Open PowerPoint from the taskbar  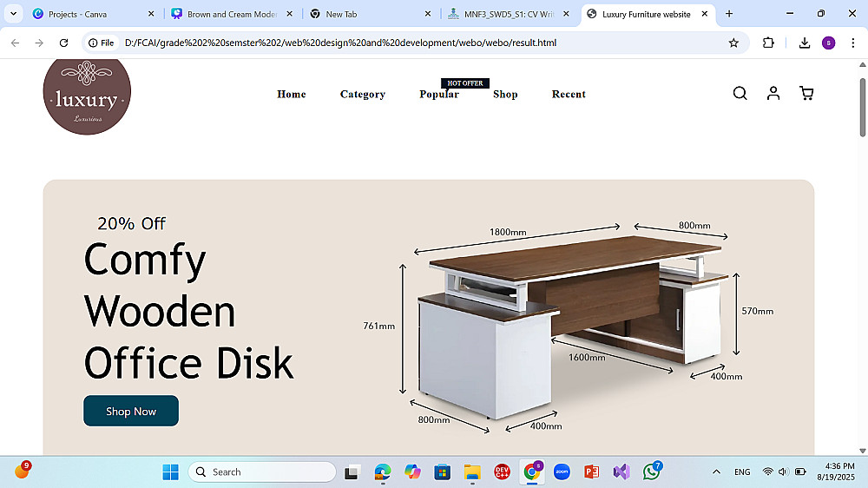coord(592,472)
